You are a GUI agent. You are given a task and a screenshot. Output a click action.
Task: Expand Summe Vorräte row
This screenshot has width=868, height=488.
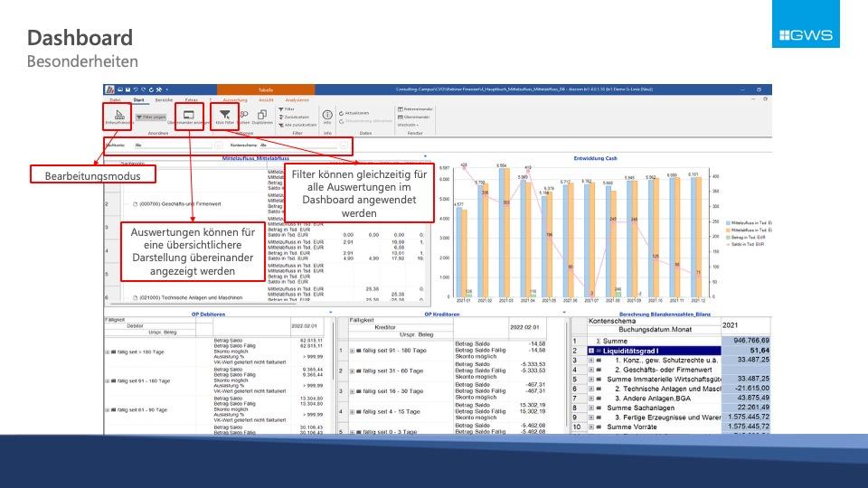point(591,427)
